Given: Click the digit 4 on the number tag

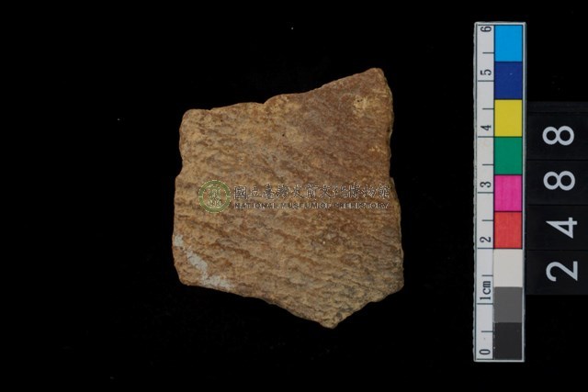Looking at the screenshot, I should click(x=560, y=226).
